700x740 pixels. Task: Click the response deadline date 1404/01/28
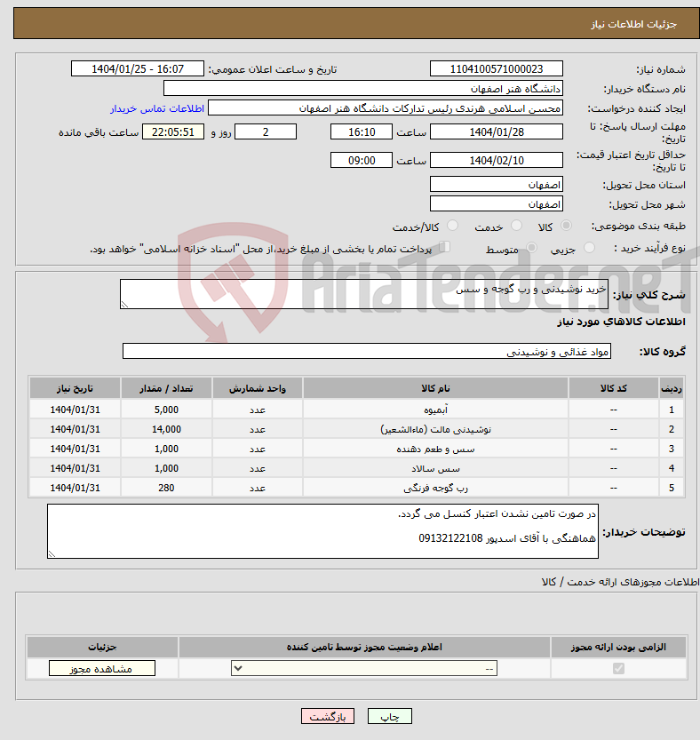coord(496,132)
